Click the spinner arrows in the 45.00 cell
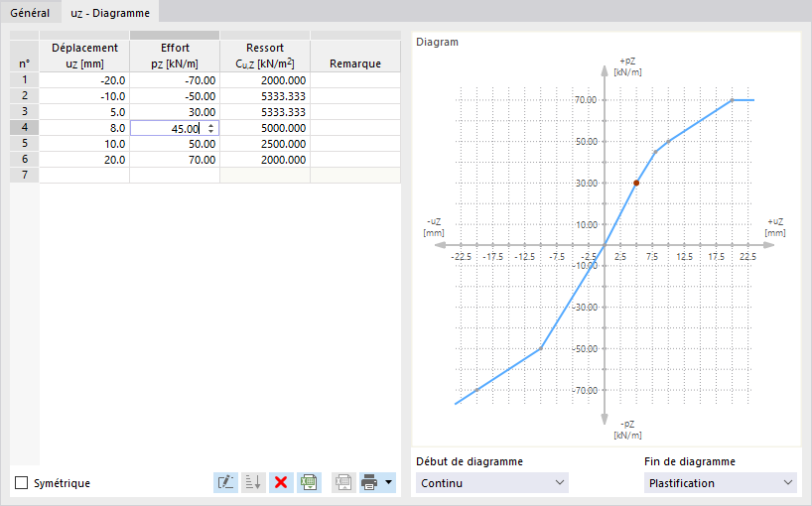 tap(210, 128)
